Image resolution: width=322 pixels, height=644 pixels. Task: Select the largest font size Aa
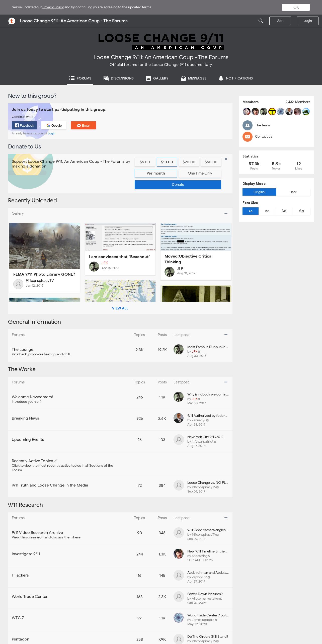tap(301, 211)
